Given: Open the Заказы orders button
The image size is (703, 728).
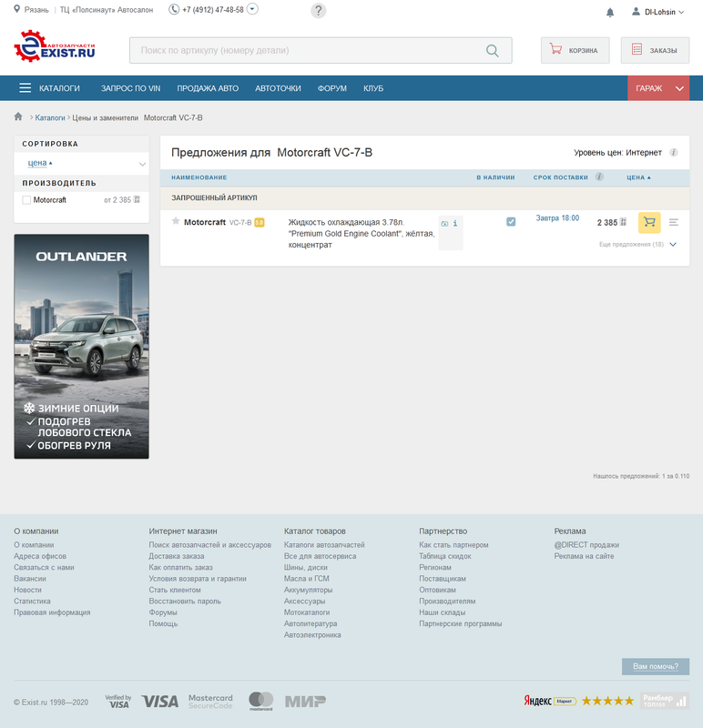Looking at the screenshot, I should click(x=655, y=50).
